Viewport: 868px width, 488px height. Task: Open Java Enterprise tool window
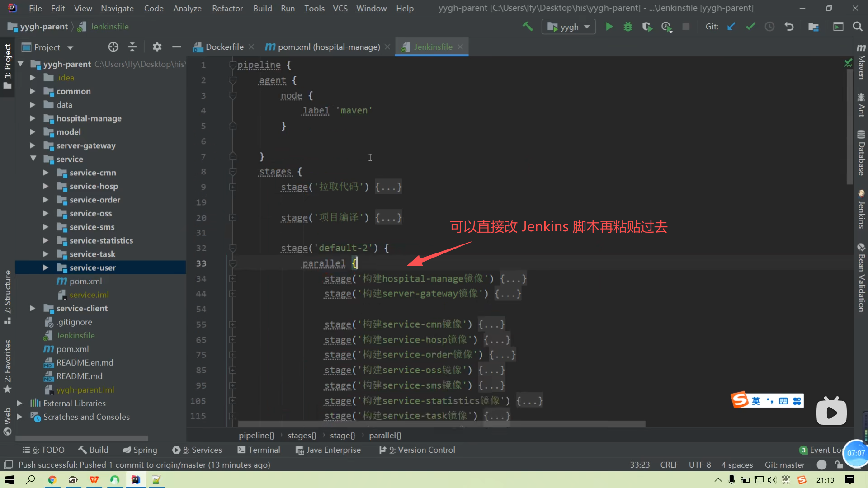coord(328,450)
